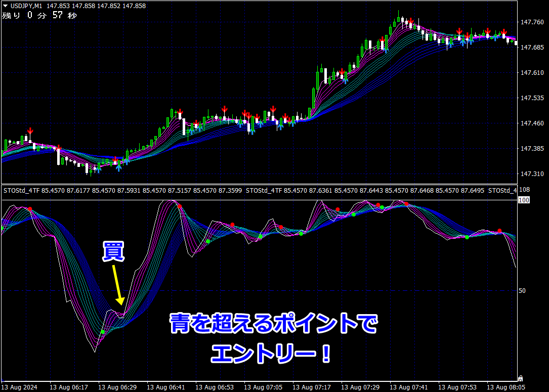Click the OHLC values starting with 147.853

click(96, 6)
